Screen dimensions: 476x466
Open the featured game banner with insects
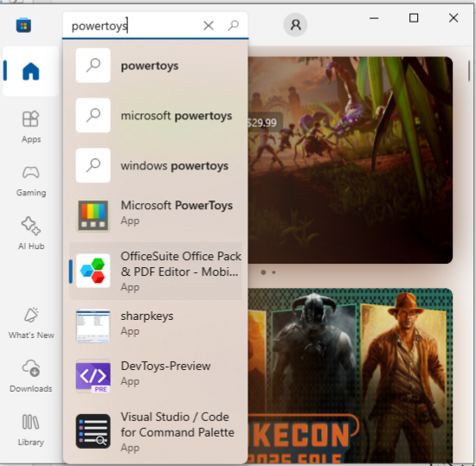coord(351,160)
